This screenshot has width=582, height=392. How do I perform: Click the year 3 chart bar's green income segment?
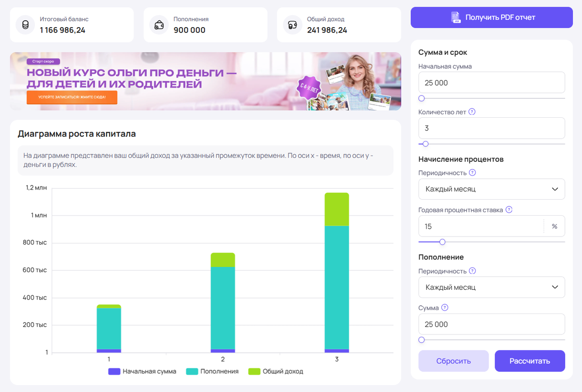[337, 209]
